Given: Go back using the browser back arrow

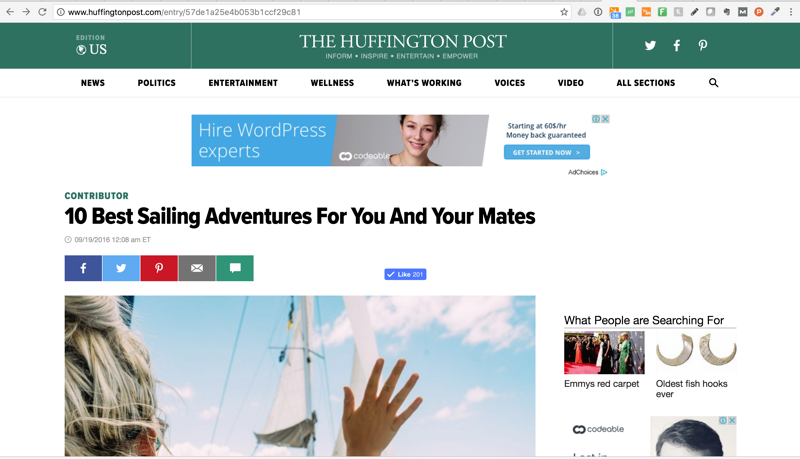Looking at the screenshot, I should 10,12.
